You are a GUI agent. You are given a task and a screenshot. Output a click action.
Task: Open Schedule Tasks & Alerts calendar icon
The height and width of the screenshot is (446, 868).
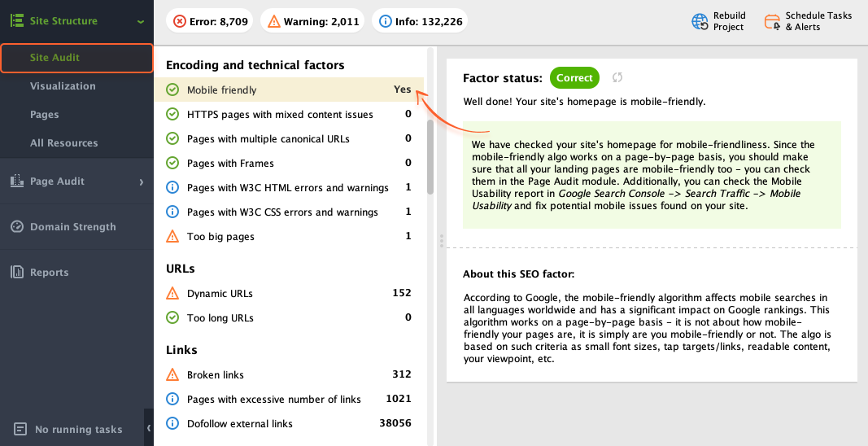772,22
